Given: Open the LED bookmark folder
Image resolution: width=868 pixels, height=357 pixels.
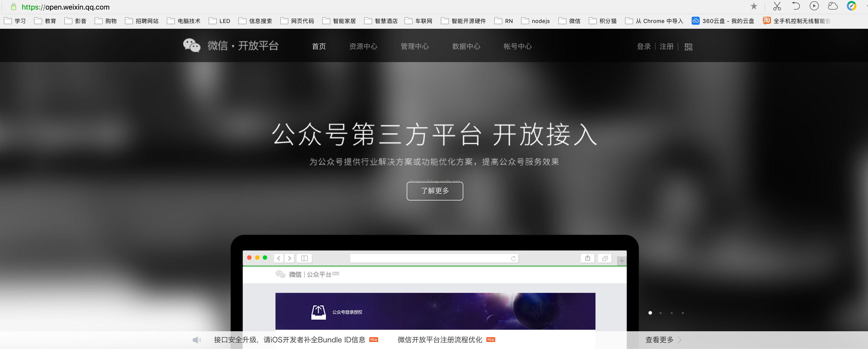Looking at the screenshot, I should [220, 21].
